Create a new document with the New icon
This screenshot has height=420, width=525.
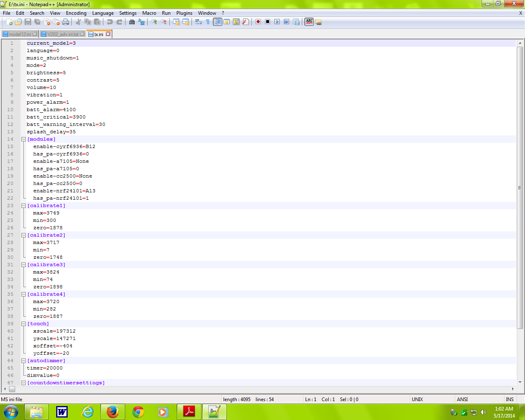pyautogui.click(x=9, y=22)
